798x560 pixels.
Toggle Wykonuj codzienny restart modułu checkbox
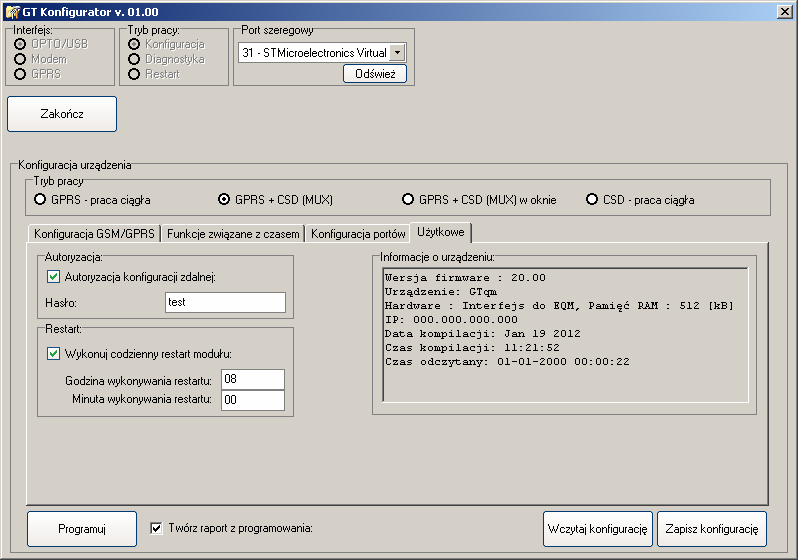pos(53,354)
